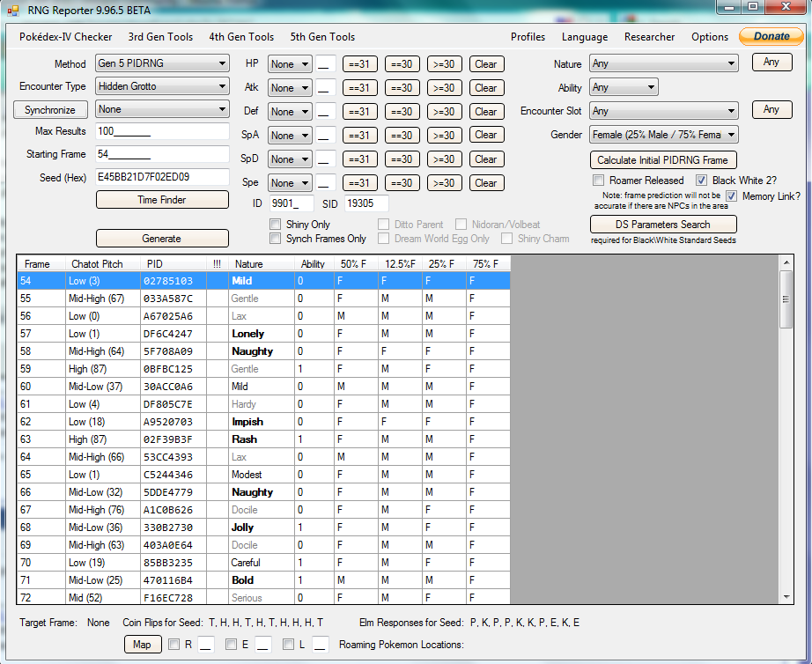This screenshot has width=812, height=664.
Task: Click the results scrollbar down arrow
Action: click(786, 597)
